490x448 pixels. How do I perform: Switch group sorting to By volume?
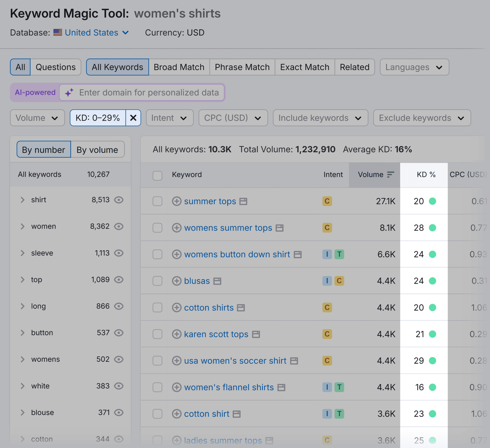tap(97, 150)
